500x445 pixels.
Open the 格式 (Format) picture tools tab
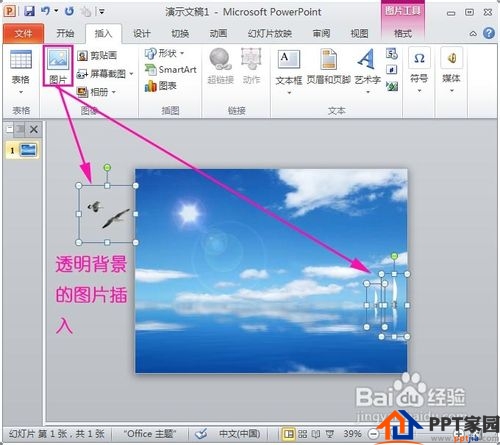coord(403,33)
